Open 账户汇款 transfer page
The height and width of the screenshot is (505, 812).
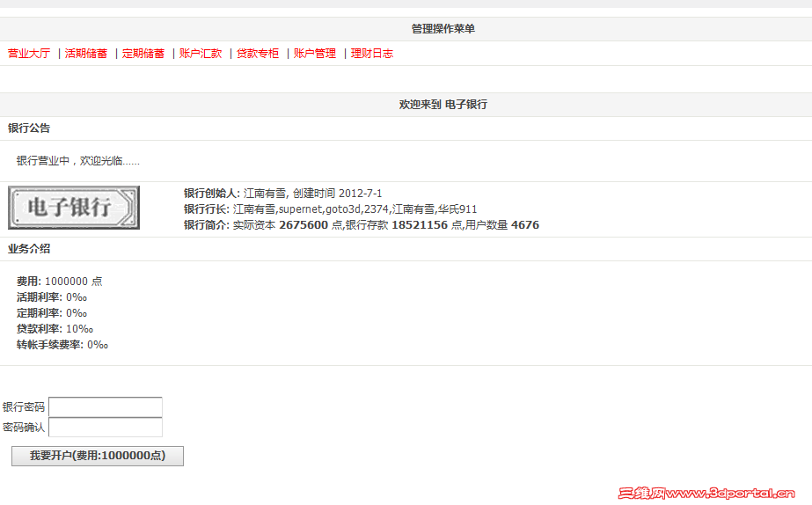point(201,54)
